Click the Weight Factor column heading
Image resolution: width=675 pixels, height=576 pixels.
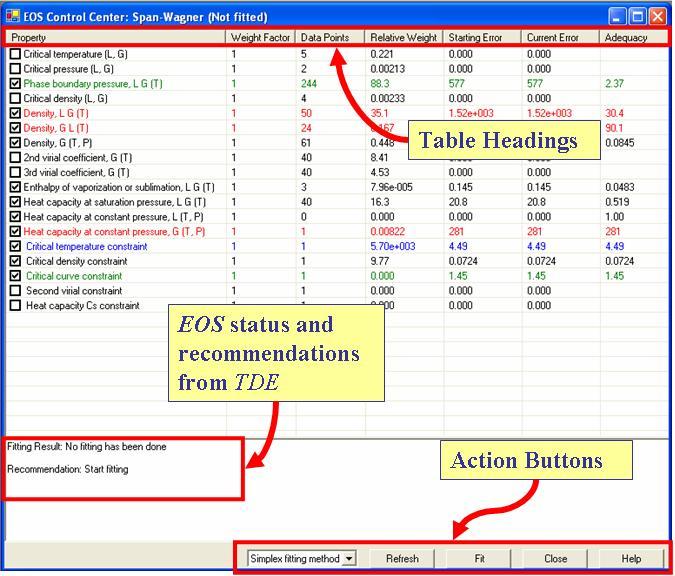tap(261, 38)
